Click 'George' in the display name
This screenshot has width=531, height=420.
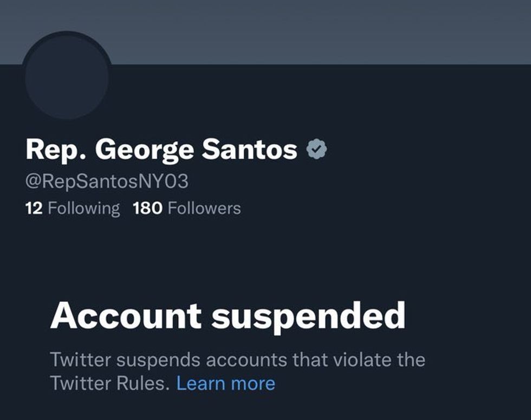(144, 151)
